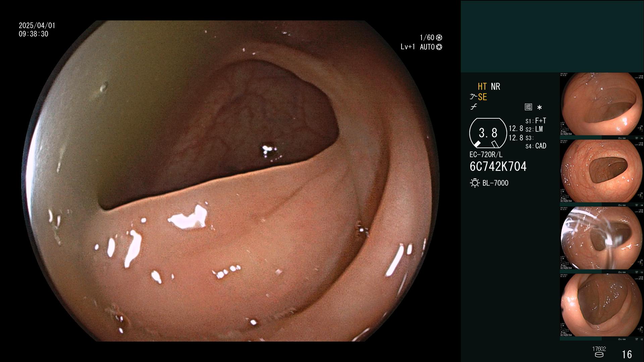Click the serial number 6C742K704

498,167
